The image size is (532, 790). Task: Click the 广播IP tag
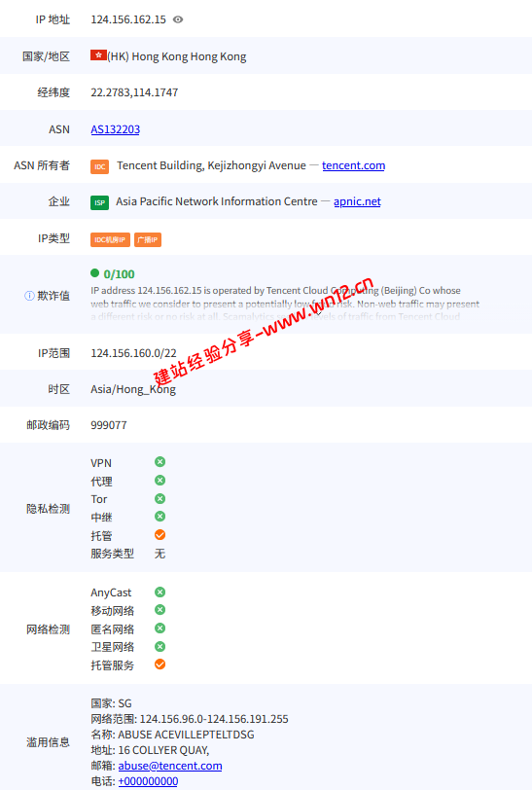[x=148, y=239]
